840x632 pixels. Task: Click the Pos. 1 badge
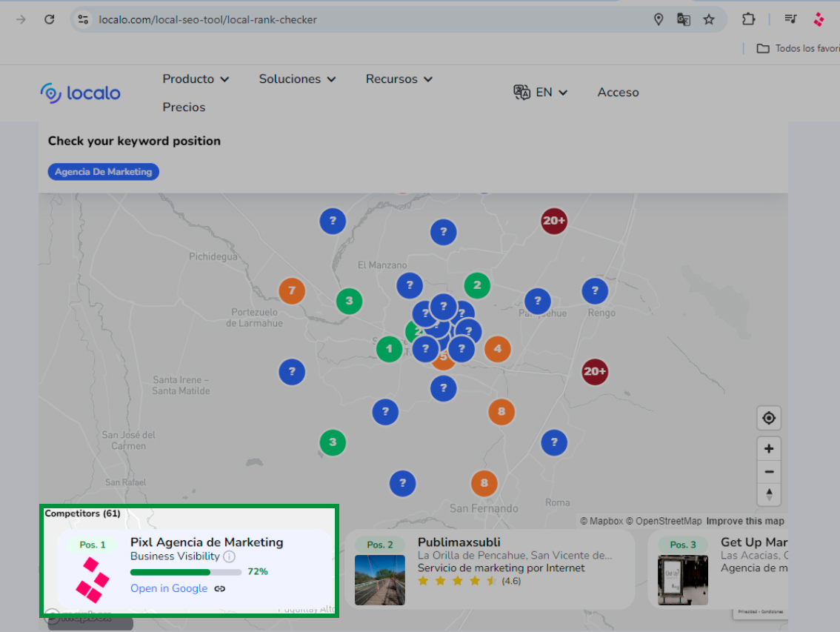click(x=92, y=545)
